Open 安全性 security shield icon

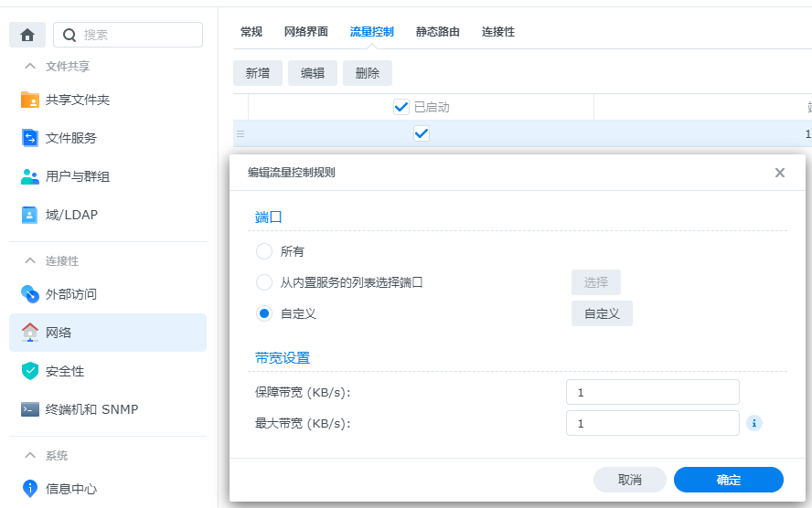click(30, 371)
